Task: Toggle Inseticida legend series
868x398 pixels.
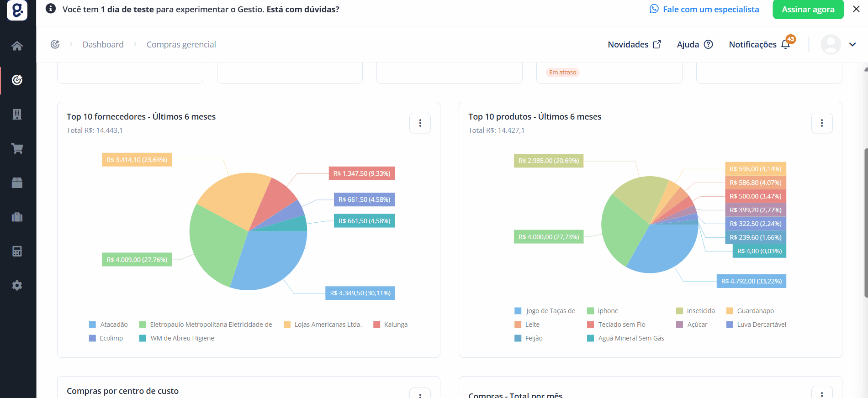Action: coord(696,311)
